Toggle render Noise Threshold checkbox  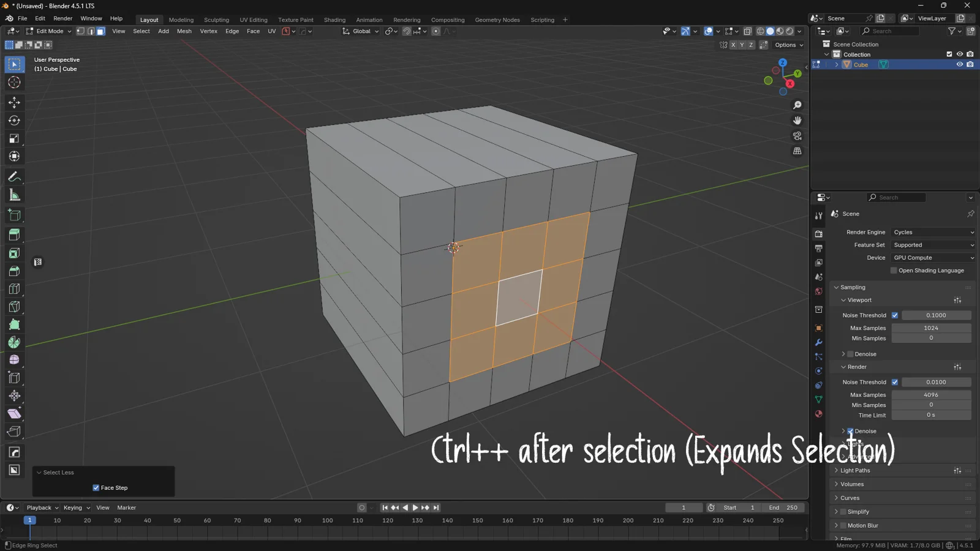(895, 382)
